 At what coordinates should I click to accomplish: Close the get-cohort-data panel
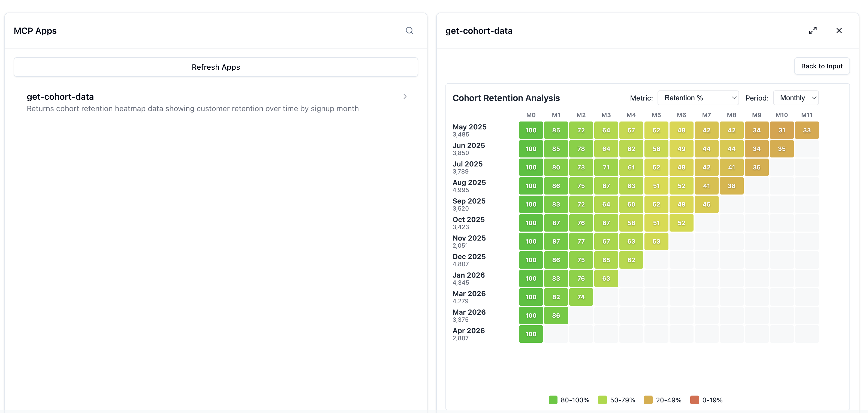pos(839,31)
